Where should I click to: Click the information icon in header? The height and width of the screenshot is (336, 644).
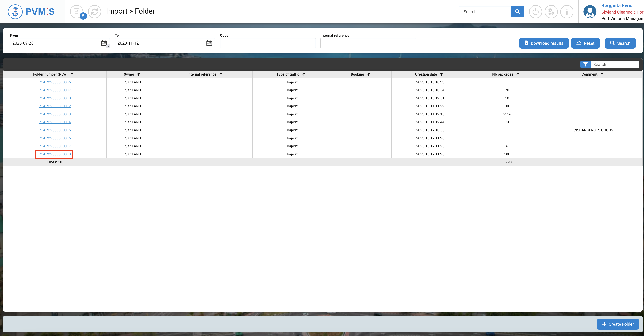(x=567, y=12)
